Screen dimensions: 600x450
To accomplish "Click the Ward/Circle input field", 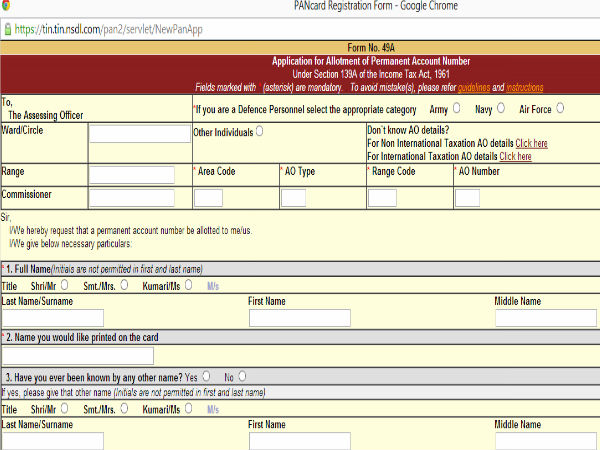I will pyautogui.click(x=138, y=135).
